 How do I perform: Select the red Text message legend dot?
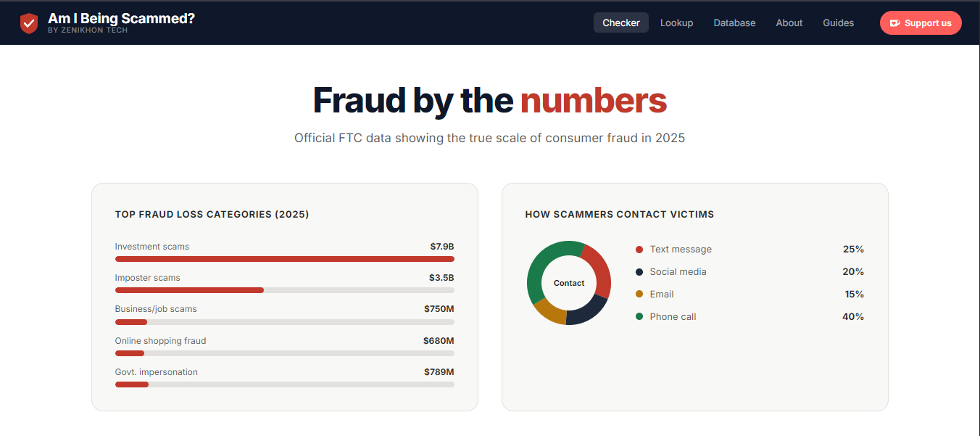[x=639, y=249]
